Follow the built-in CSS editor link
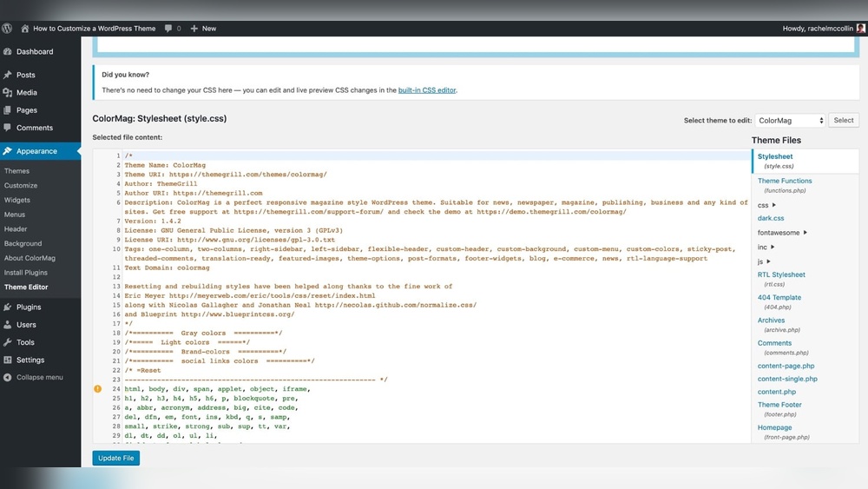868x489 pixels. [427, 90]
